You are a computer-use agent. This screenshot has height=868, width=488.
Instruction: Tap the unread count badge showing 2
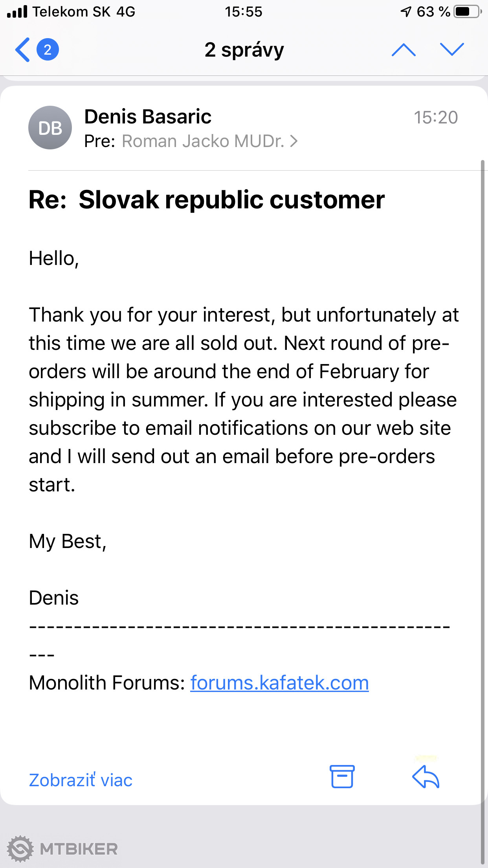[x=48, y=50]
